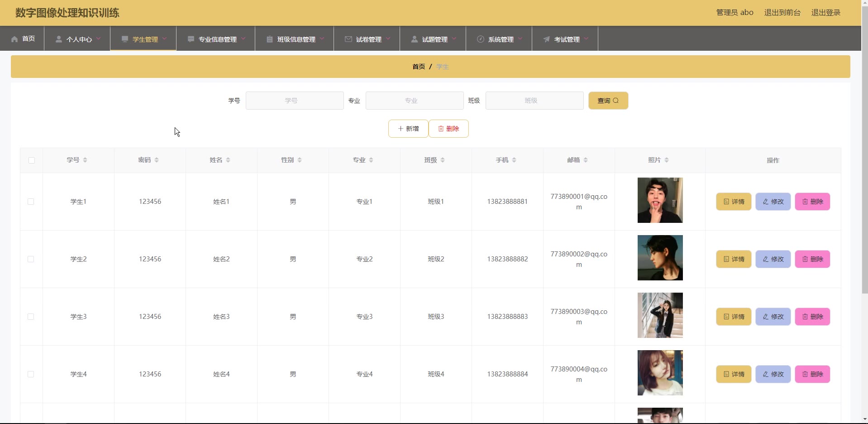This screenshot has height=424, width=868.
Task: Open 学生4 photo thumbnail
Action: coord(660,373)
